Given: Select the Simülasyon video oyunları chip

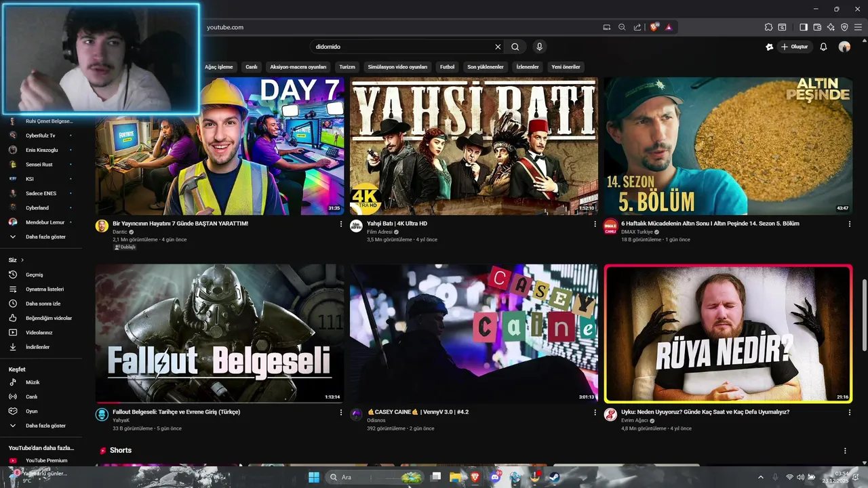Looking at the screenshot, I should [397, 67].
